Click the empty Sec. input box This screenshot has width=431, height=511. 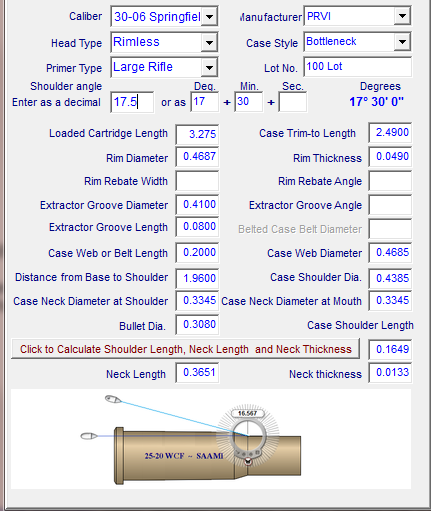(x=293, y=102)
